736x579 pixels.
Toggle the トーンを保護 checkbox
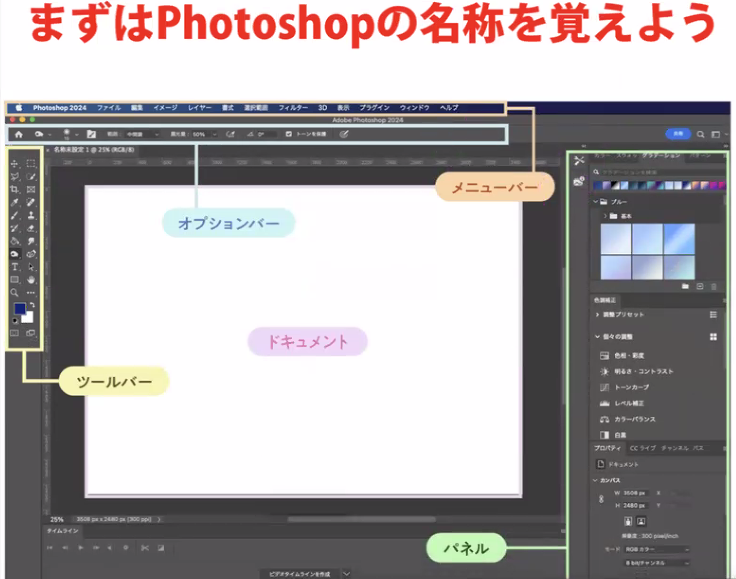[289, 134]
